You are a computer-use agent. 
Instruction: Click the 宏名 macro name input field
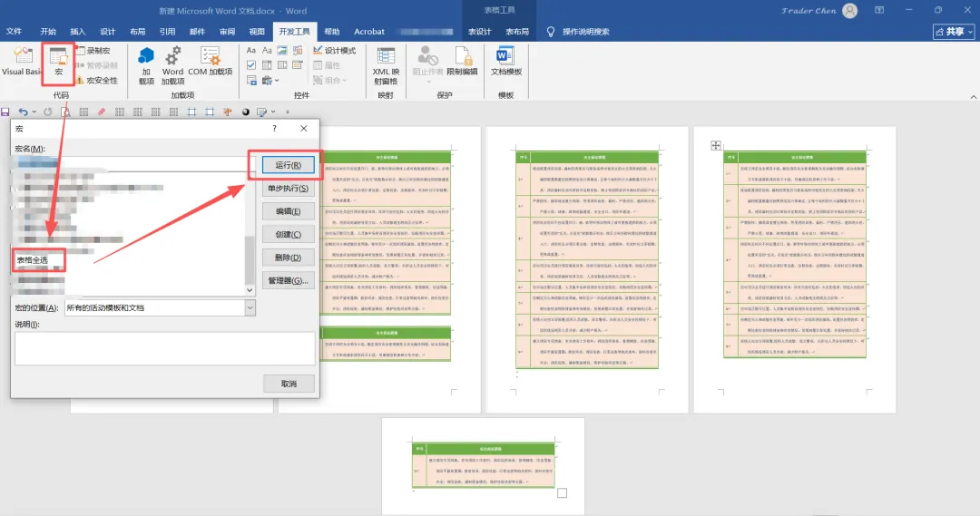click(135, 163)
